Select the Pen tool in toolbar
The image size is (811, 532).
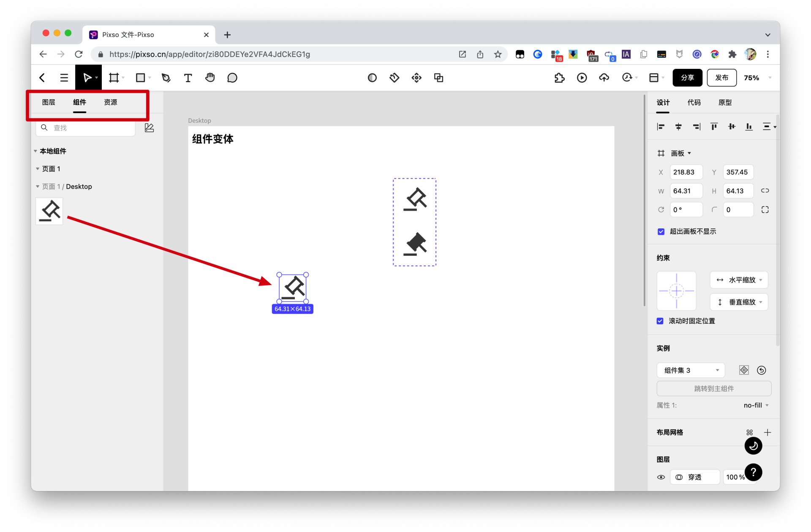click(x=166, y=78)
